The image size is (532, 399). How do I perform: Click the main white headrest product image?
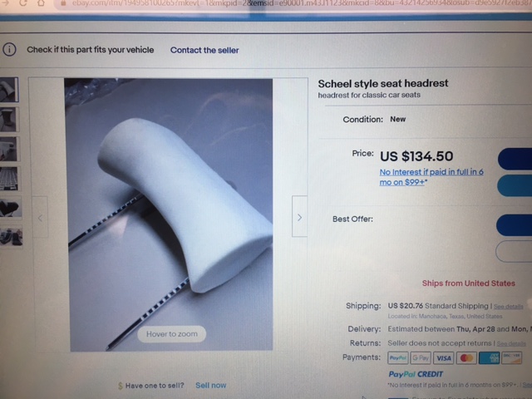(x=169, y=214)
